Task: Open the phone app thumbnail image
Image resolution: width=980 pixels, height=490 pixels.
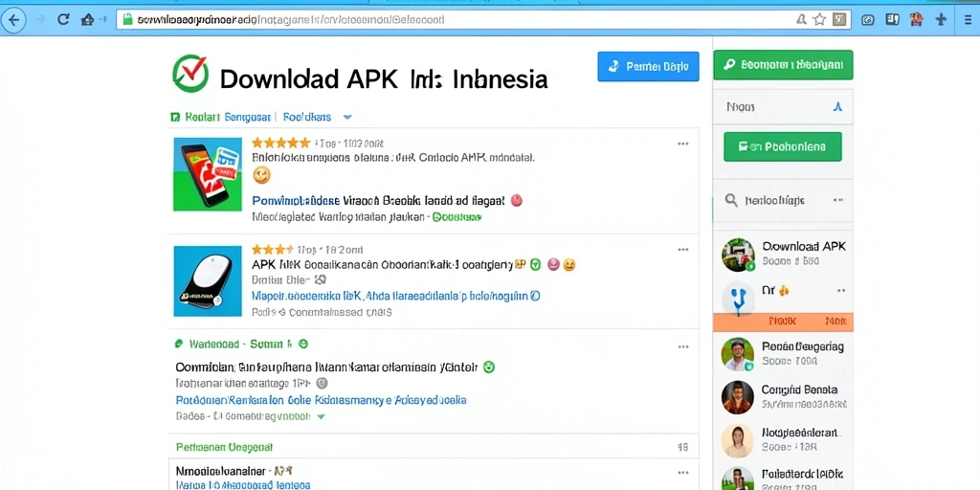Action: tap(208, 174)
